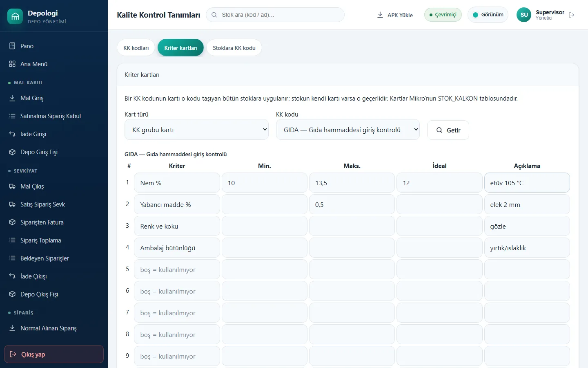Click the Mal Çıkış truck icon
Viewport: 588px width, 368px height.
(x=12, y=186)
